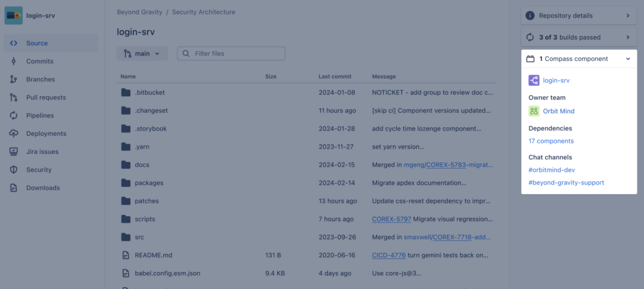
Task: Click the Deployments cloud icon
Action: pos(14,134)
